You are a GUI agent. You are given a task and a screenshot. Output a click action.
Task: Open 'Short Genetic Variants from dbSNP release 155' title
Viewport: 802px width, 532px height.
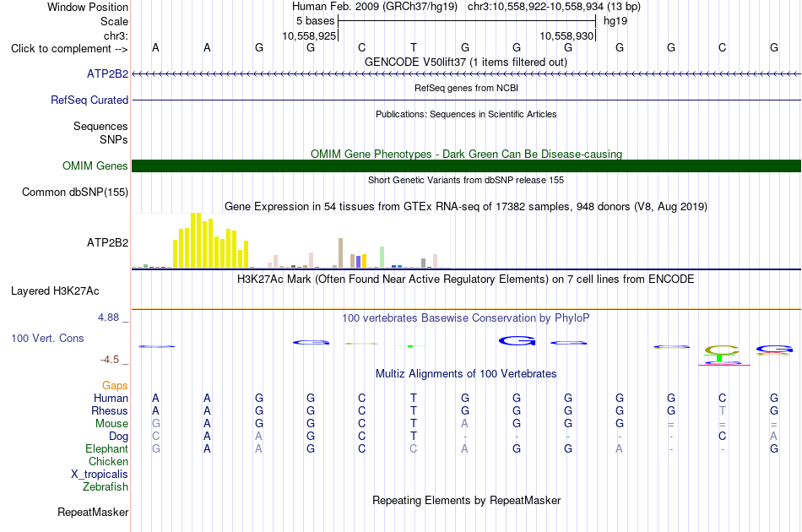coord(466,180)
